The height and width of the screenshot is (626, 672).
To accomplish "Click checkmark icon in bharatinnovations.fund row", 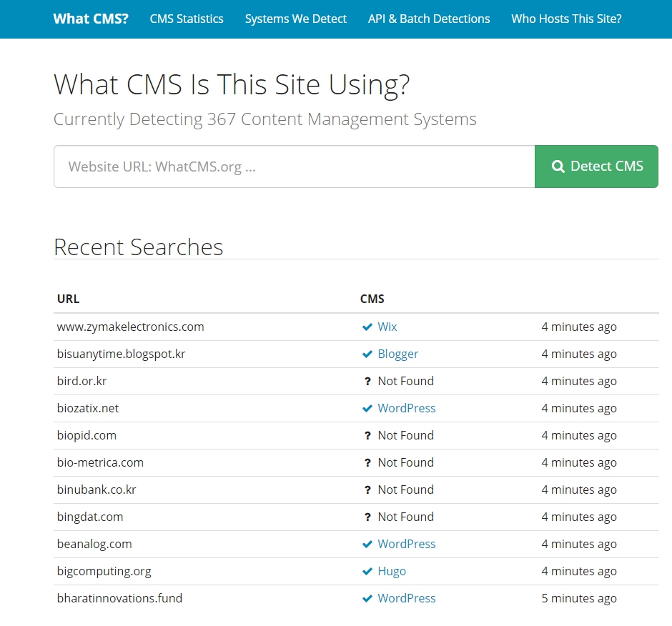I will tap(367, 599).
